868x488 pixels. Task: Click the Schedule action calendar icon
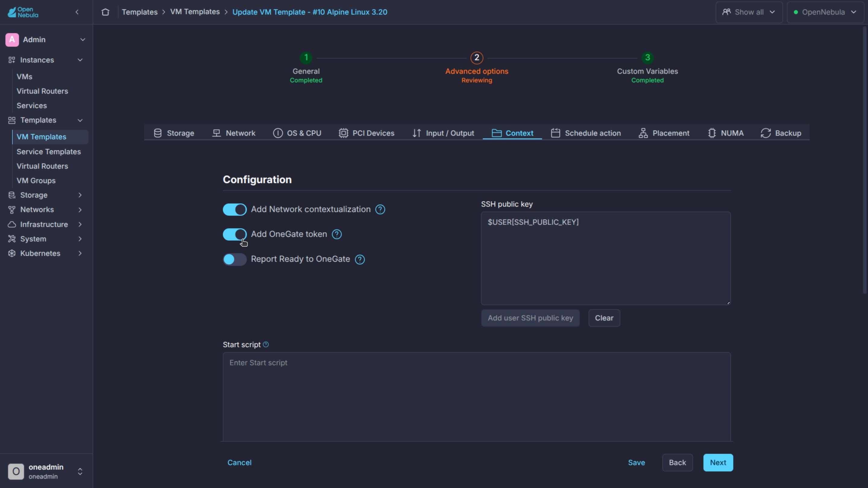coord(555,133)
